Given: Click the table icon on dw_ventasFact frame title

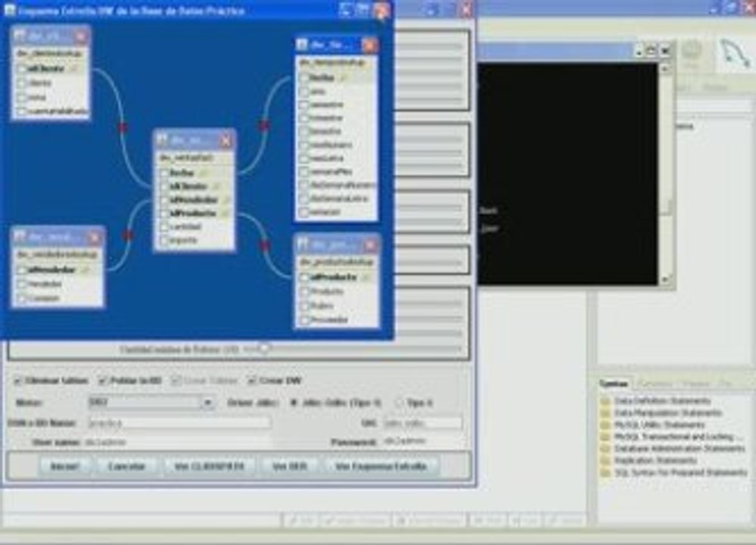Looking at the screenshot, I should (x=162, y=140).
